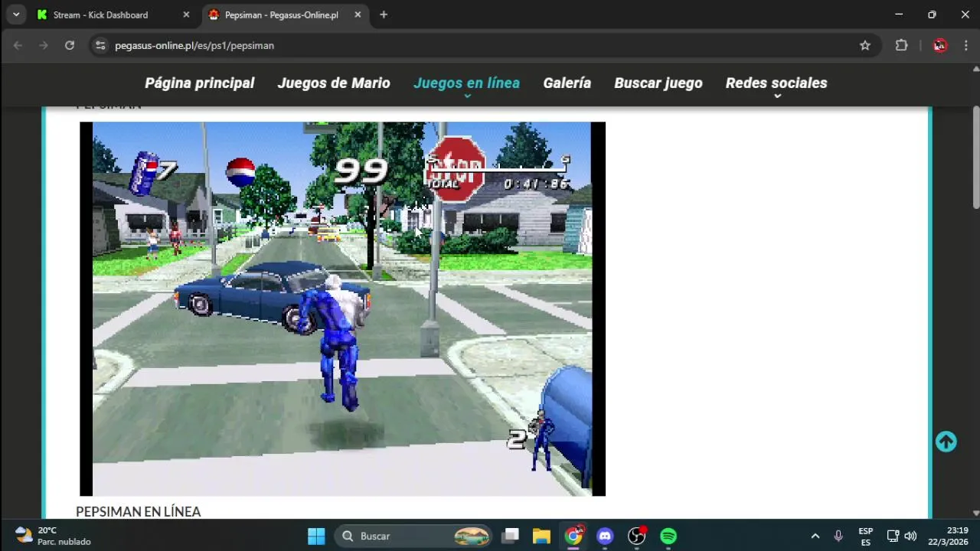Viewport: 980px width, 551px height.
Task: Click the page vertical scrollbar thumb
Action: click(975, 157)
